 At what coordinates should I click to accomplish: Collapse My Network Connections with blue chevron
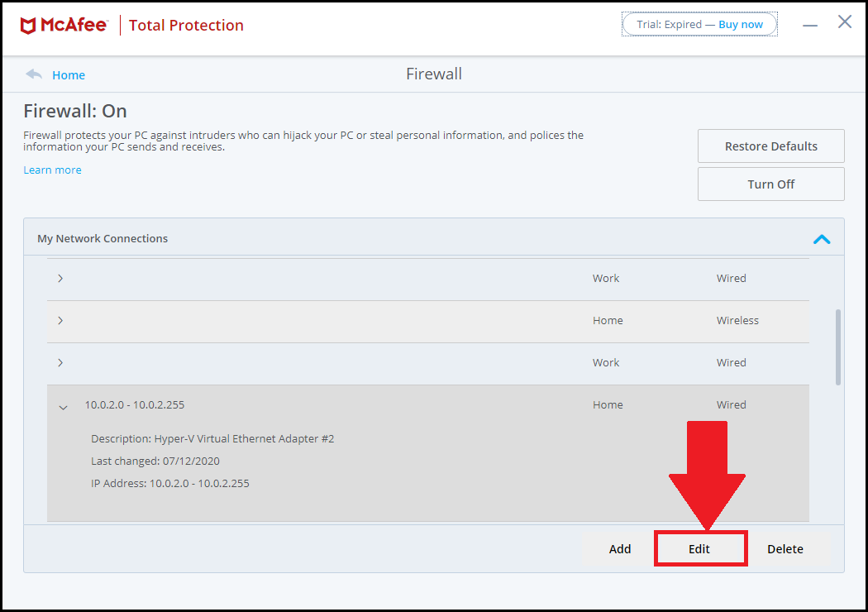[821, 239]
